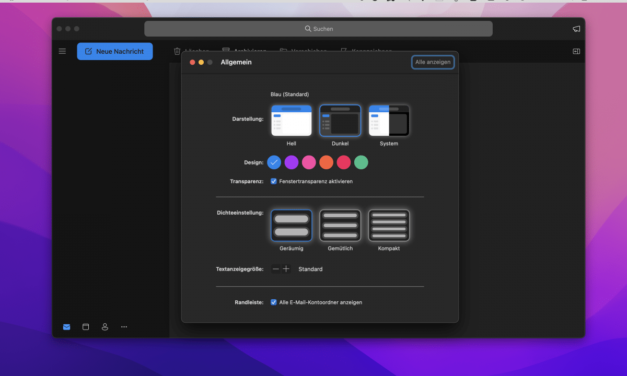The image size is (627, 376).
Task: Close the Allgemein settings window
Action: coord(192,62)
